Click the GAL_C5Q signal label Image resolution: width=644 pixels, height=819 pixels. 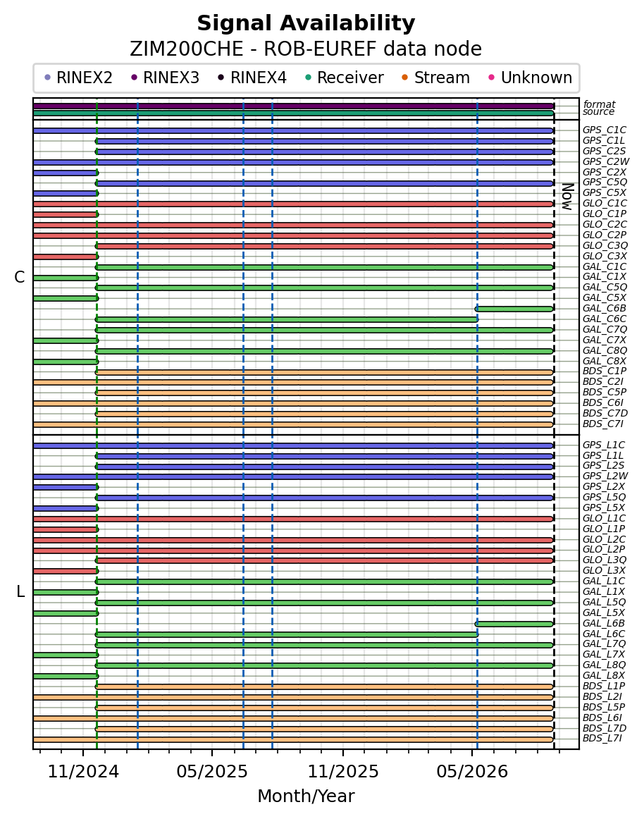pos(605,288)
